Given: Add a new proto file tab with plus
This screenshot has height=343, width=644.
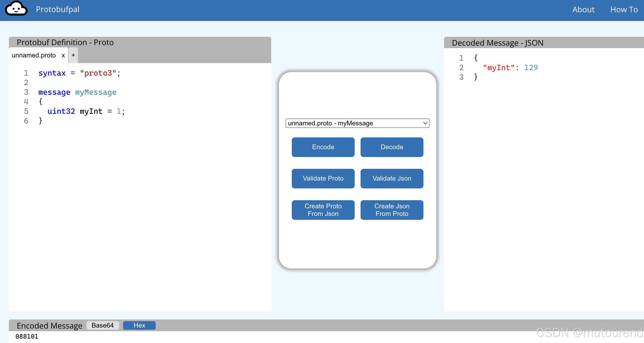Looking at the screenshot, I should pos(73,55).
